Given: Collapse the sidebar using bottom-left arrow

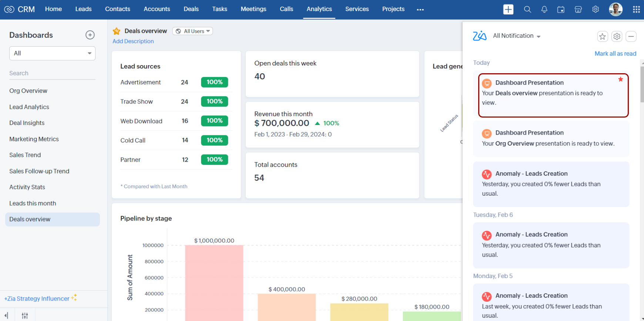Looking at the screenshot, I should click(x=6, y=315).
